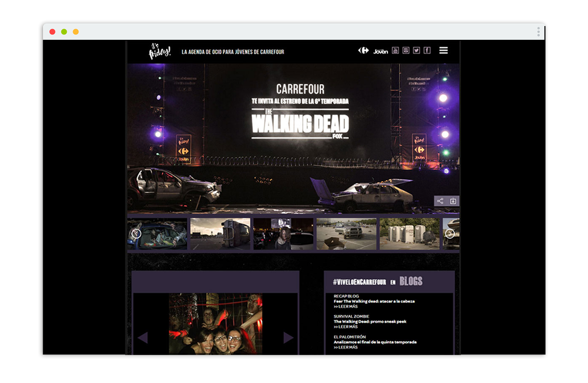Click the It's Friday! logo
Viewport: 588px width, 383px height.
point(159,51)
